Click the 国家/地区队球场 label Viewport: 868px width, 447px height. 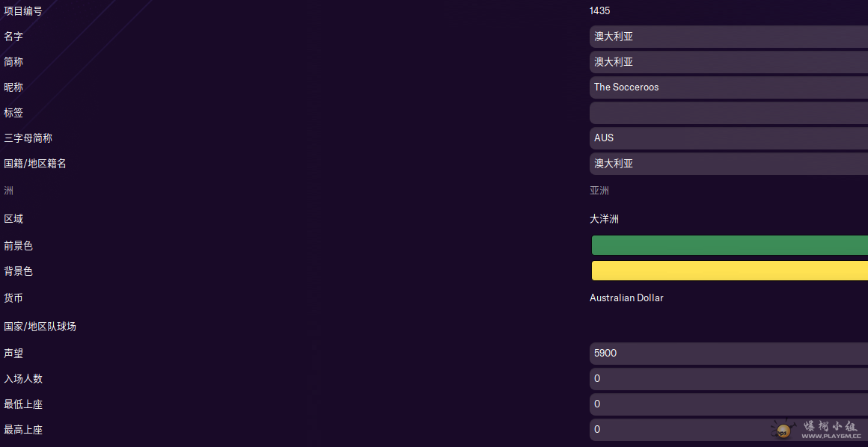tap(40, 327)
